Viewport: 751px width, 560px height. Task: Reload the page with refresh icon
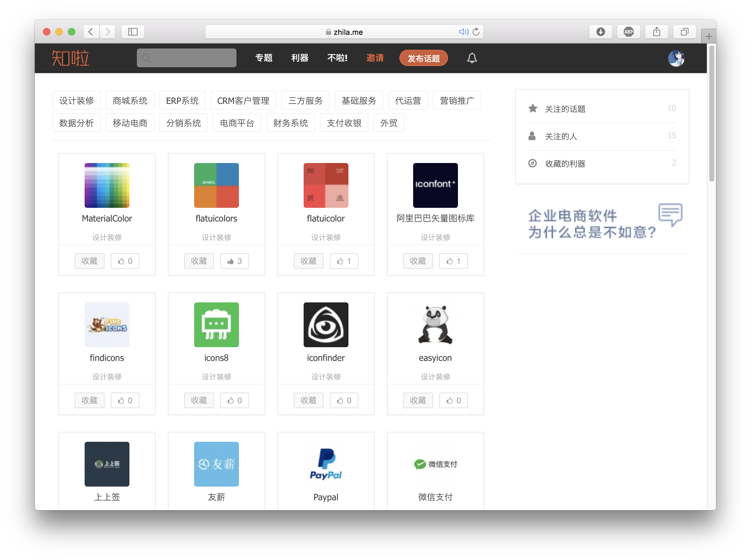coord(476,32)
